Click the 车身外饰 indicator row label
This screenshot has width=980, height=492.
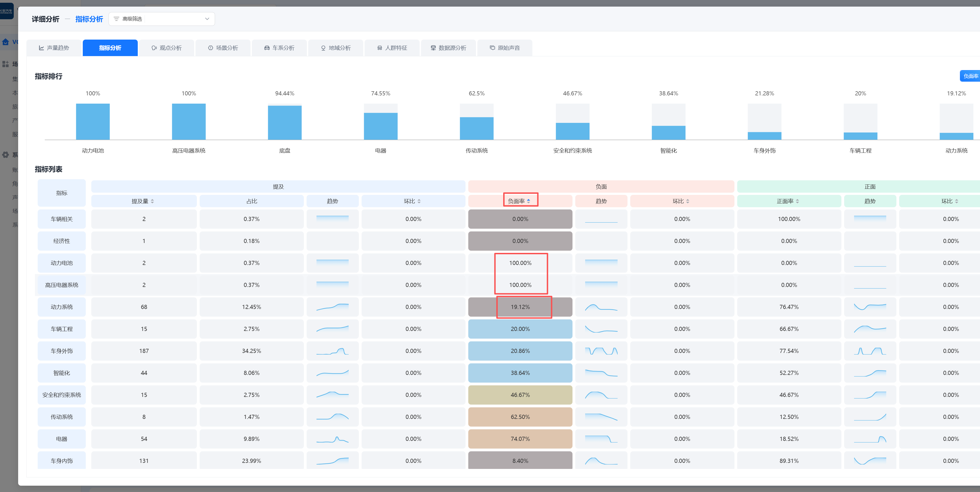pos(62,351)
